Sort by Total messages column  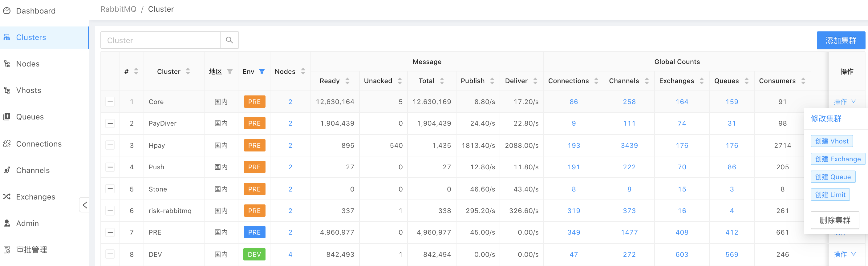click(x=442, y=81)
